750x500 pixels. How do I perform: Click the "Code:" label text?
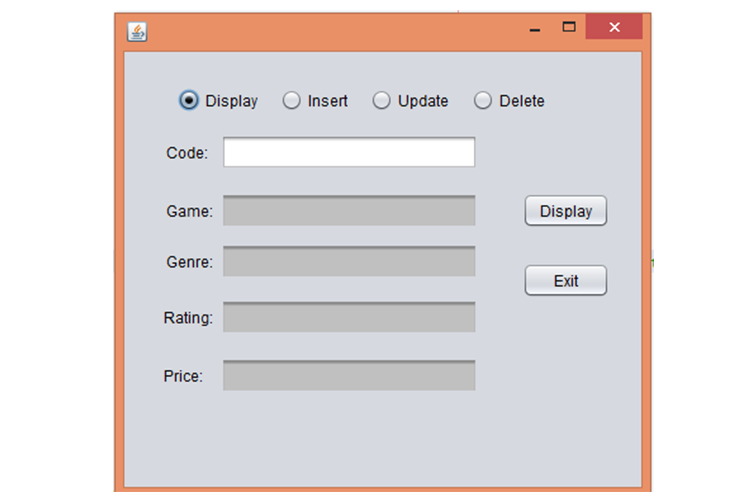click(187, 153)
